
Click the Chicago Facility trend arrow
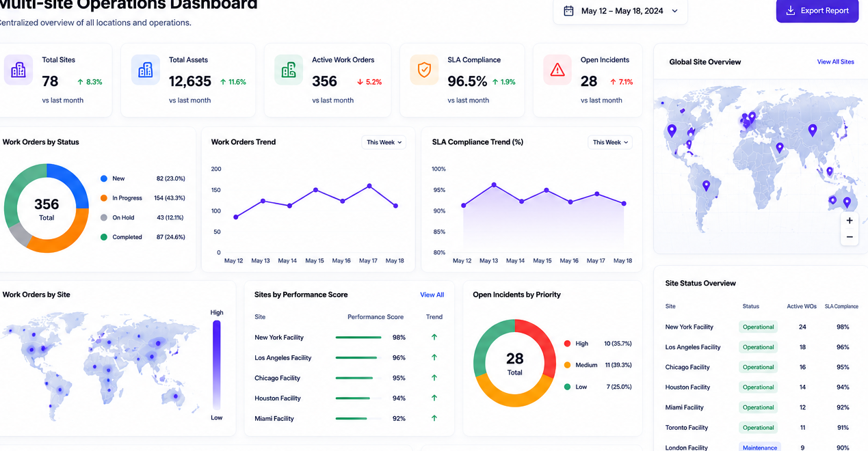tap(434, 377)
